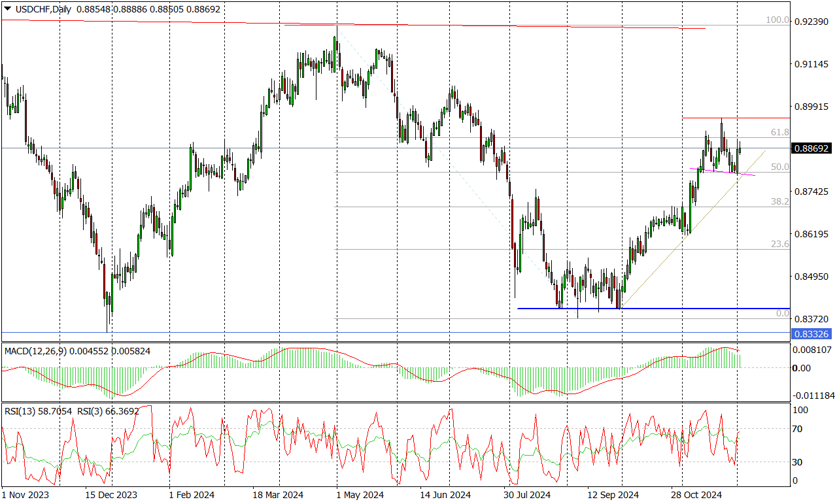Click the RSI scale level 30

(x=798, y=462)
